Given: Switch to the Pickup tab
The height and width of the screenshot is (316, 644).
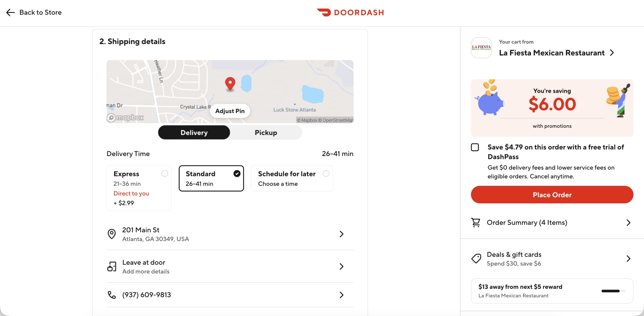Looking at the screenshot, I should pos(266,133).
